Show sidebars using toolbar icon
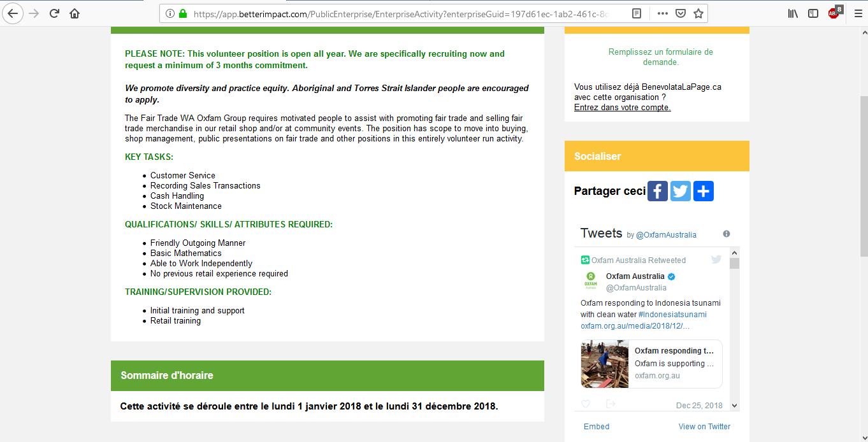The image size is (868, 442). pos(813,13)
